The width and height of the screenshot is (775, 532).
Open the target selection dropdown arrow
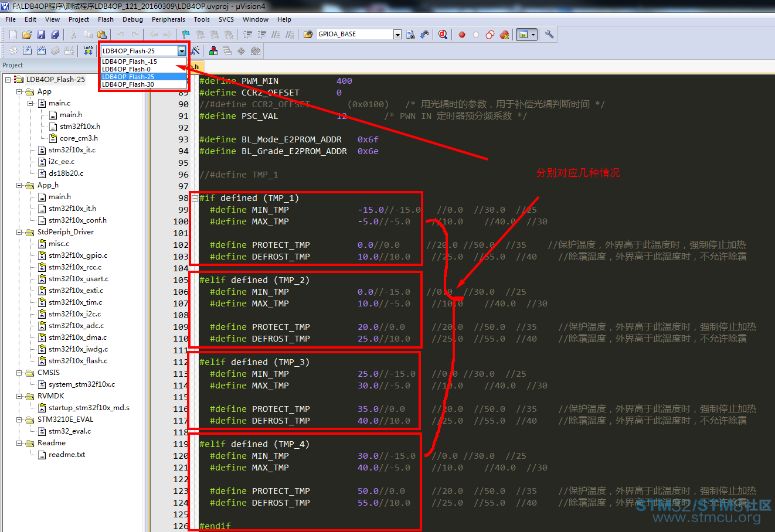coord(182,51)
